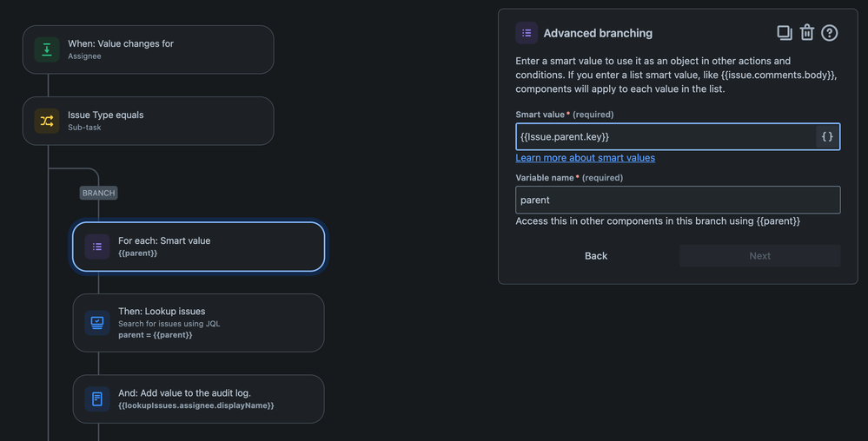Select the "Then: Lookup issues" action title
Viewport: 868px width, 441px height.
tap(162, 311)
